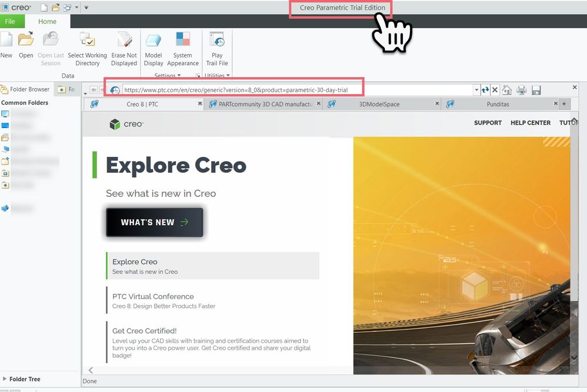Click the browser print icon
Screen dimensions: 587x392
[522, 90]
